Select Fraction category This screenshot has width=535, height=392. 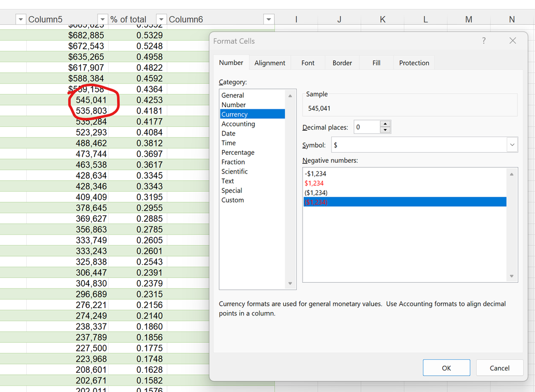[252, 162]
